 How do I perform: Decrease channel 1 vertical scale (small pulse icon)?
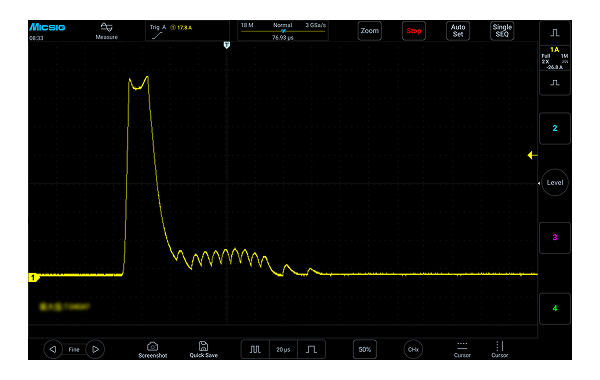point(555,83)
